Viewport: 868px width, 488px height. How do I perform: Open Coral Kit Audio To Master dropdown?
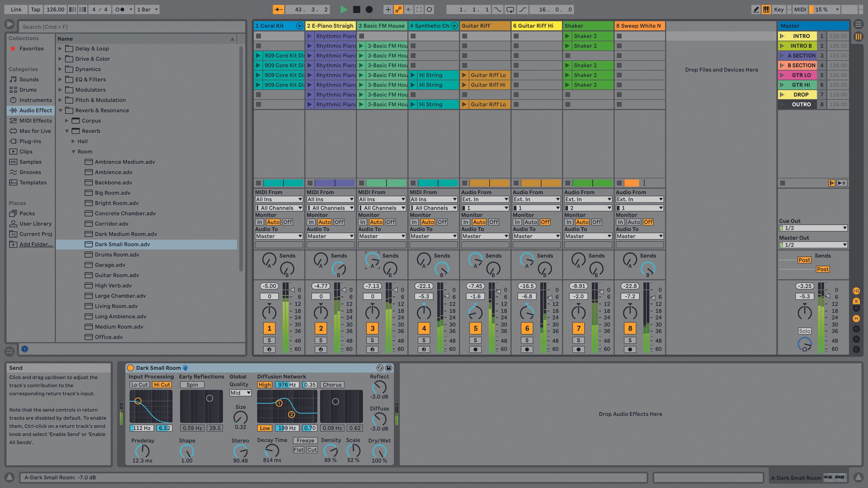[x=279, y=236]
